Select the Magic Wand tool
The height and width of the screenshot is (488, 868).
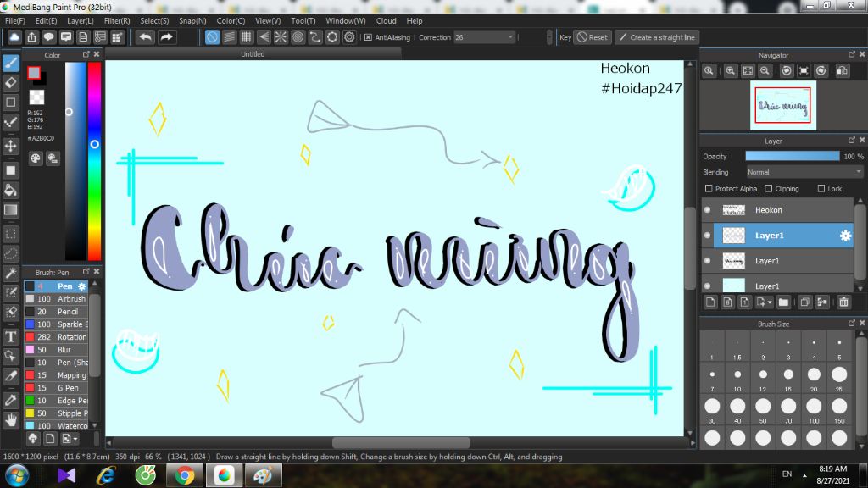tap(11, 274)
